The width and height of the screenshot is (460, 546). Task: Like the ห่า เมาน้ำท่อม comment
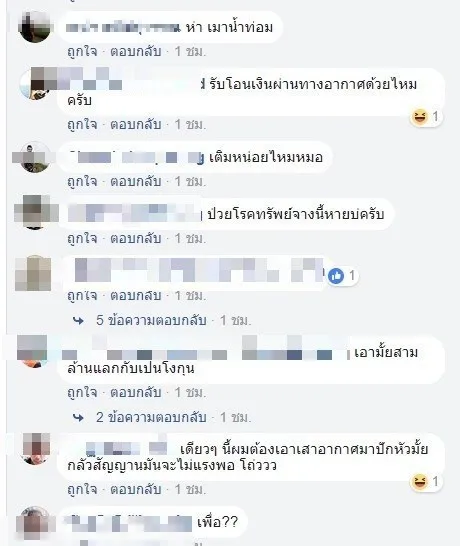point(82,52)
